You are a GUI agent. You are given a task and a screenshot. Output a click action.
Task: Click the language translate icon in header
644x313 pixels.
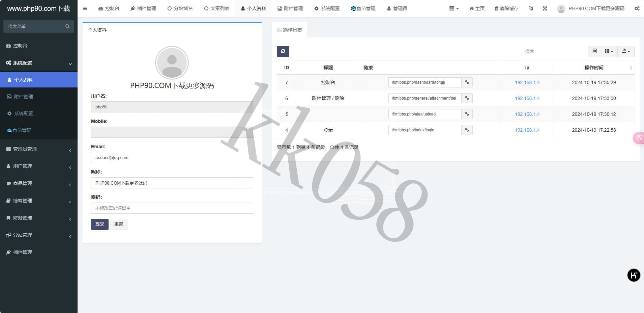click(x=531, y=8)
